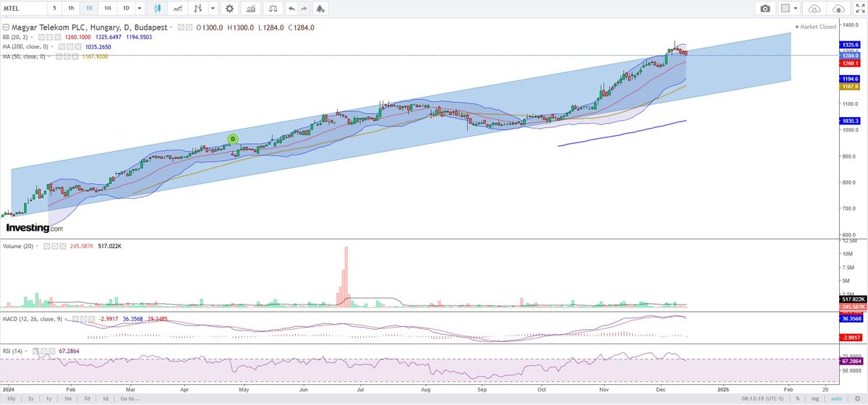This screenshot has height=405, width=868.
Task: Open chart properties gear icon
Action: (229, 9)
